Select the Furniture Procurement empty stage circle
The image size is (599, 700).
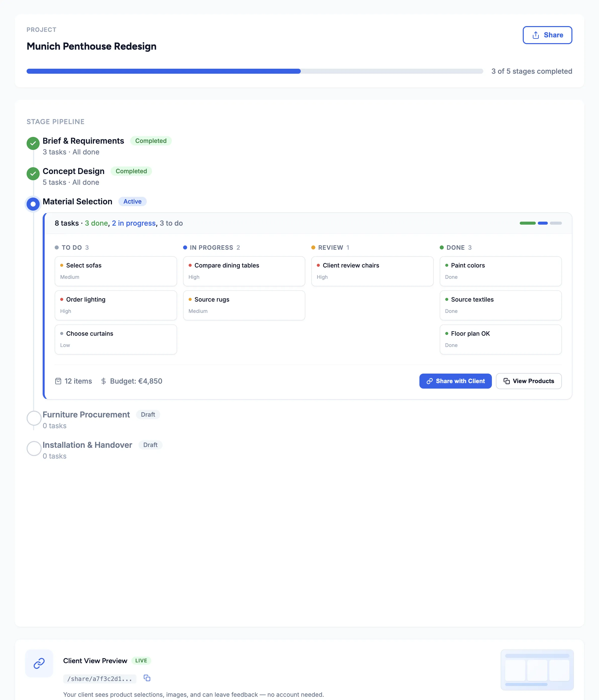tap(34, 418)
